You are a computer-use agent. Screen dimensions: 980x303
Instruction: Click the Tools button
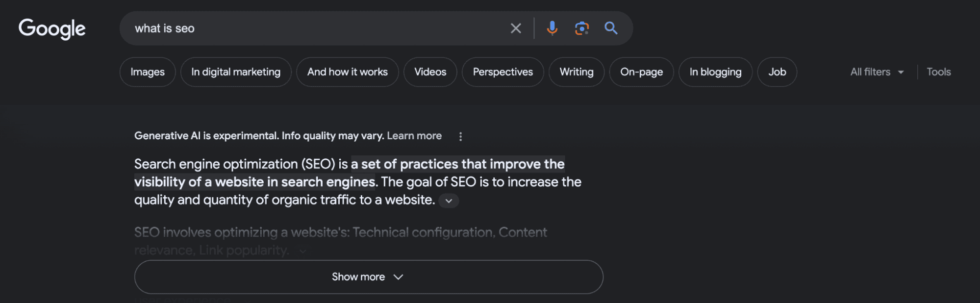tap(938, 72)
